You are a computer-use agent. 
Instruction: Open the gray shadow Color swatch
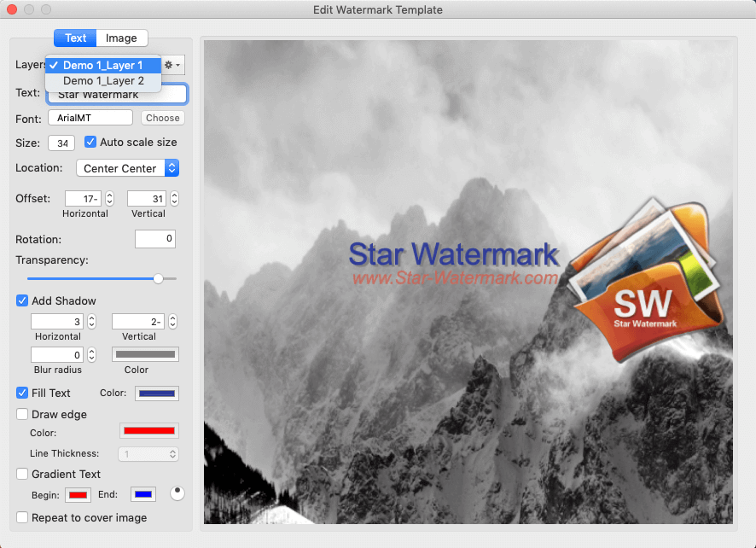145,354
